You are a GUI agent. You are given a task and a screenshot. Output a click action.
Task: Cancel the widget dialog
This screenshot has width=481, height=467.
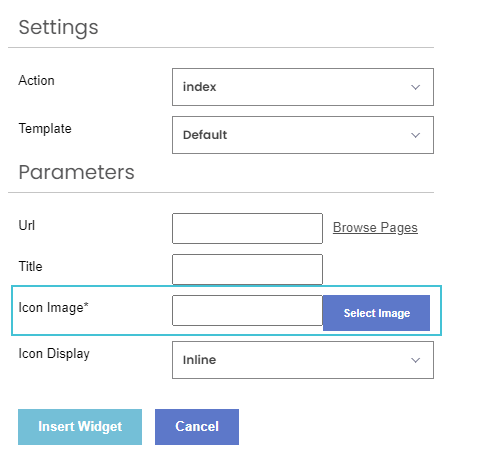197,427
